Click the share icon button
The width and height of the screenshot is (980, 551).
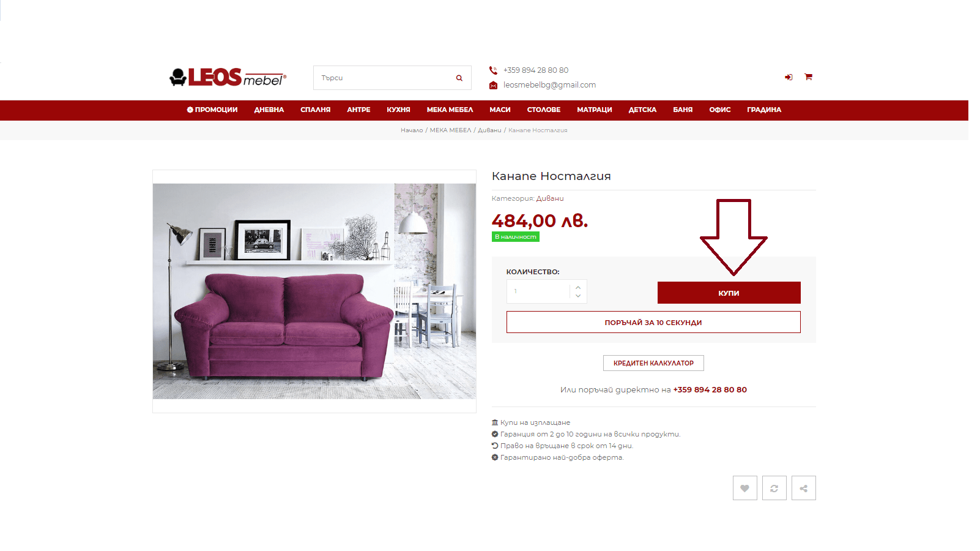(803, 488)
